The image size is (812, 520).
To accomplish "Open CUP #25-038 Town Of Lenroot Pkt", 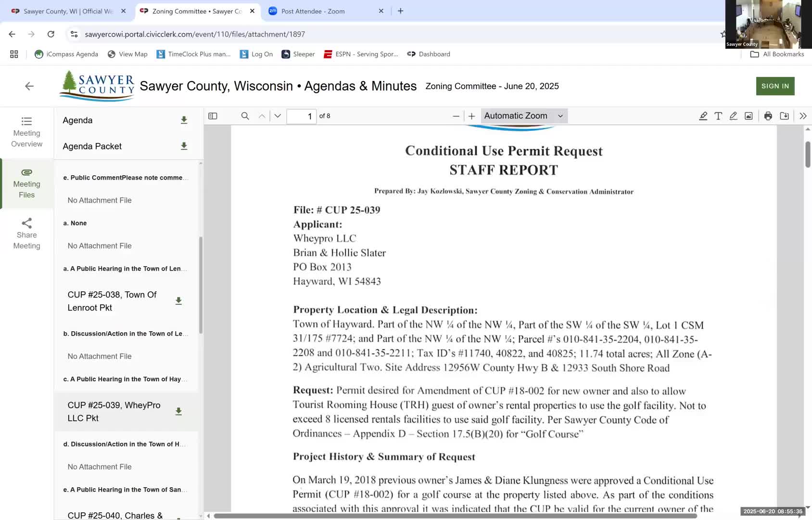I will 112,301.
